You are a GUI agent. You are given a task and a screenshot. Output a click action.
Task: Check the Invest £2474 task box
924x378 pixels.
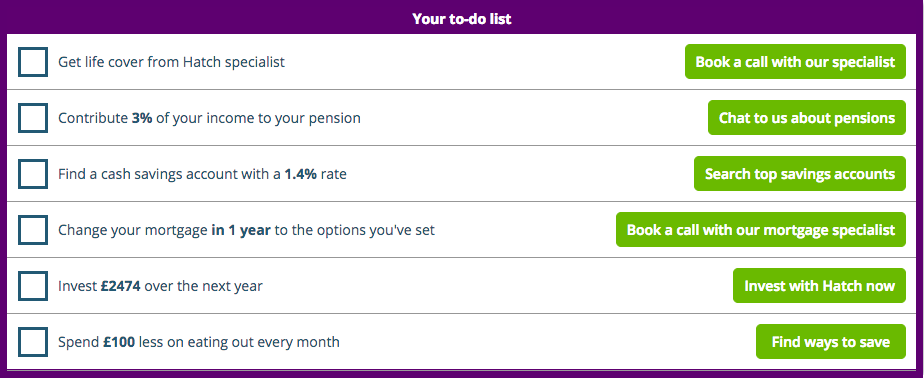pos(32,286)
